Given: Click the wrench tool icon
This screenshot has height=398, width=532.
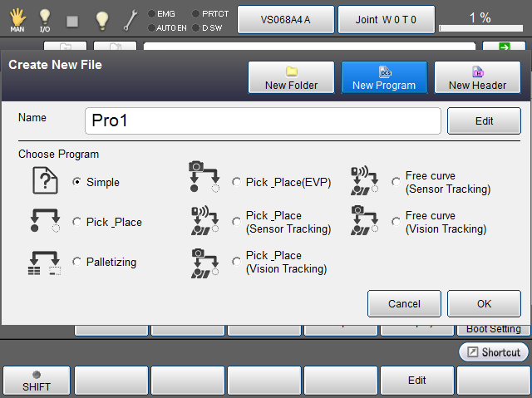Looking at the screenshot, I should coord(131,19).
